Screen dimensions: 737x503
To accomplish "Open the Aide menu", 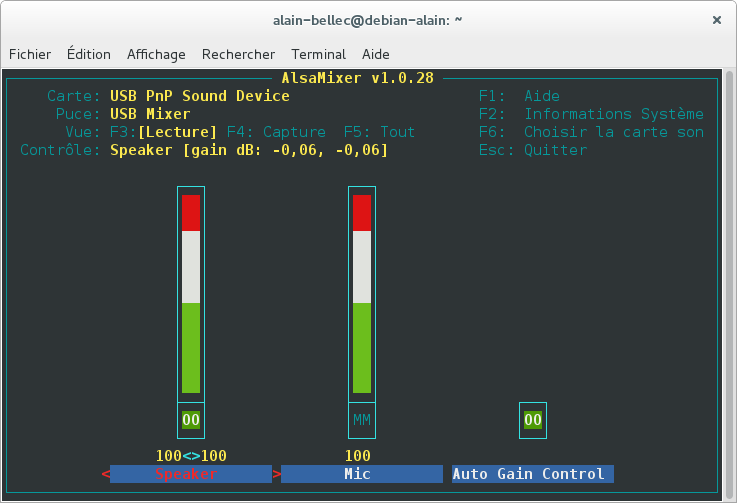I will (376, 55).
